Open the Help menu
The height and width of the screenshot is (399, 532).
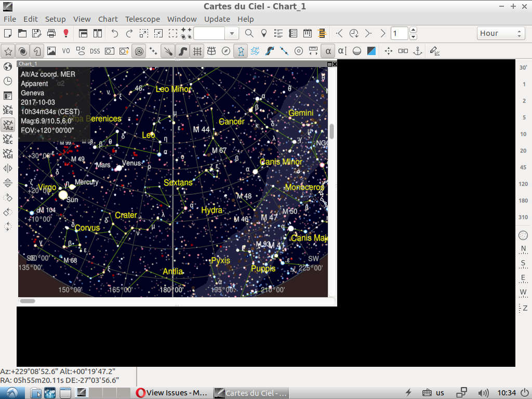(246, 19)
